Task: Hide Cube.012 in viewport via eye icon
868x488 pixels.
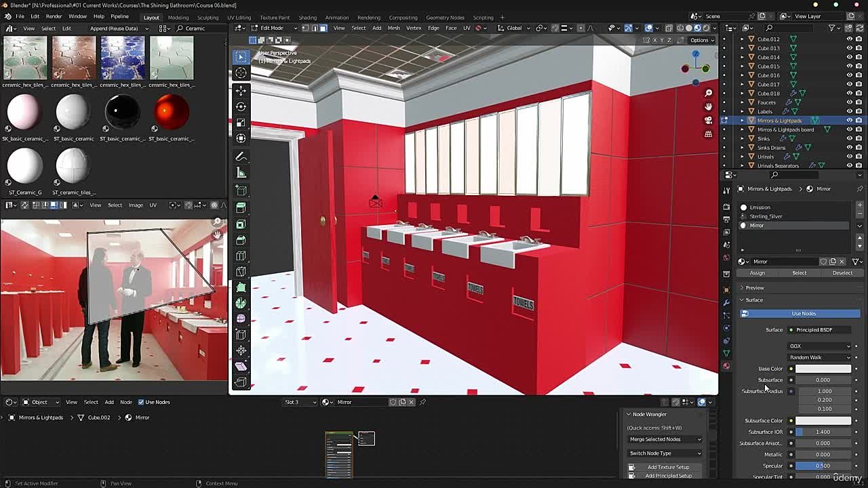Action: click(849, 39)
